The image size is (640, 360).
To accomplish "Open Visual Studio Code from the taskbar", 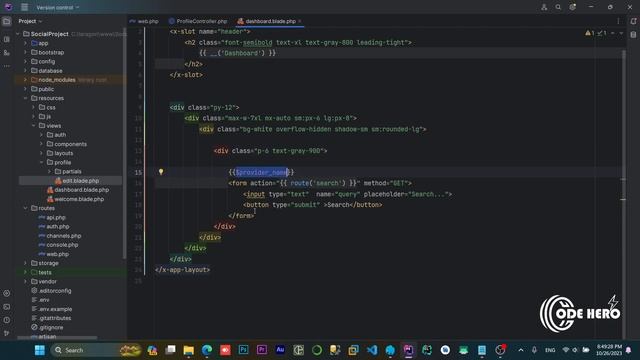I will [372, 350].
